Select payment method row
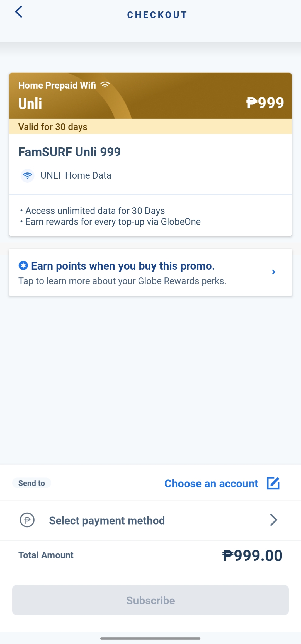Screen dimensions: 301x644 pyautogui.click(x=151, y=520)
